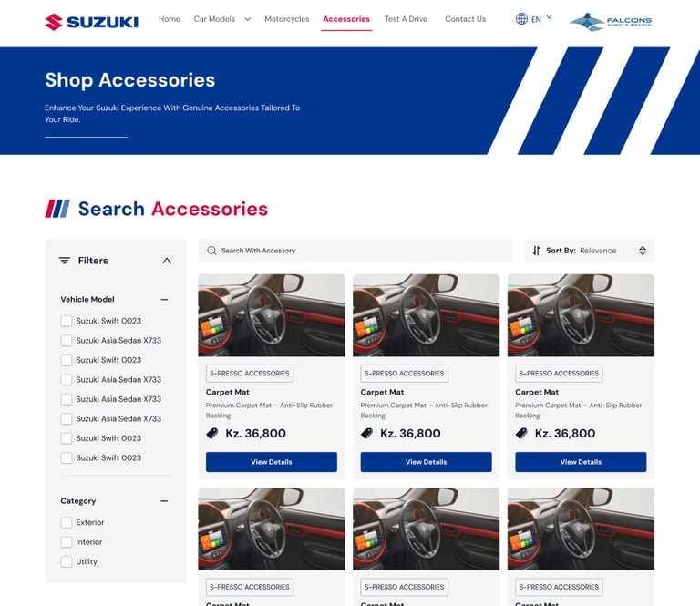Click the Suzuki logo in header
700x606 pixels.
(91, 22)
